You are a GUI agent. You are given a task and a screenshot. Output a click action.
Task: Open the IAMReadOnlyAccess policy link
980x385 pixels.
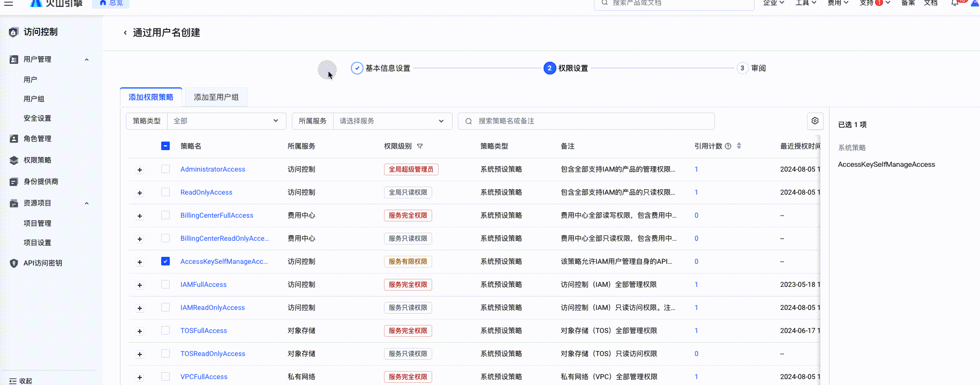click(x=213, y=307)
